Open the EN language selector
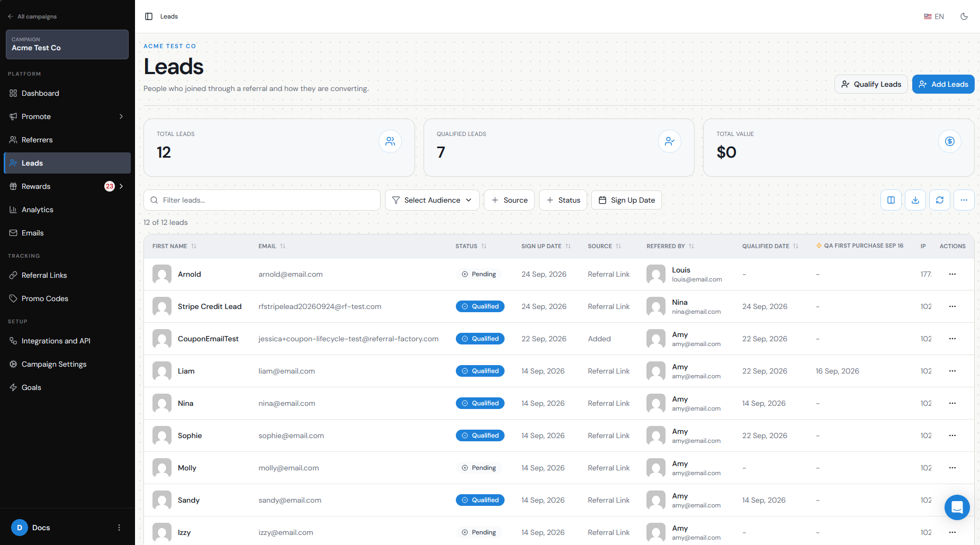 tap(934, 16)
